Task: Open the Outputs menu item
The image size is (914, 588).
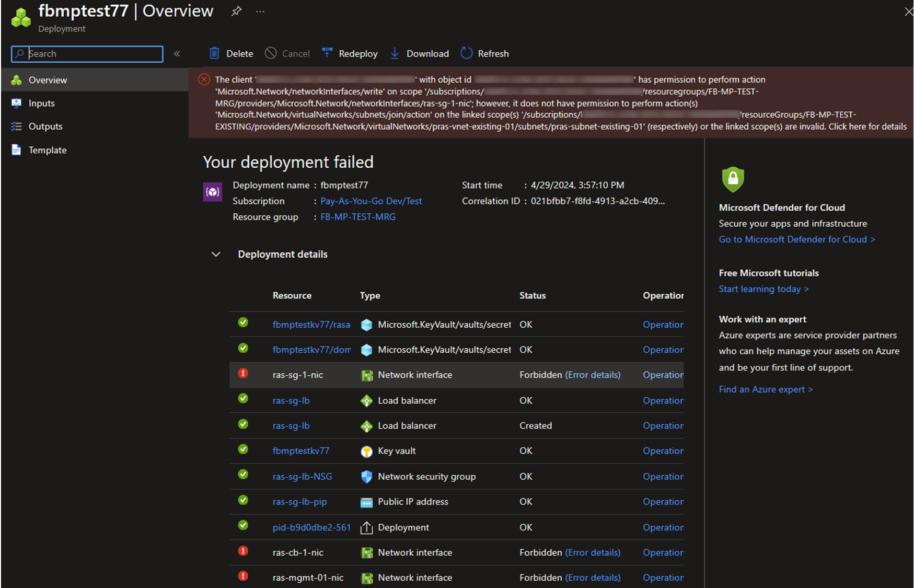Action: 45,126
